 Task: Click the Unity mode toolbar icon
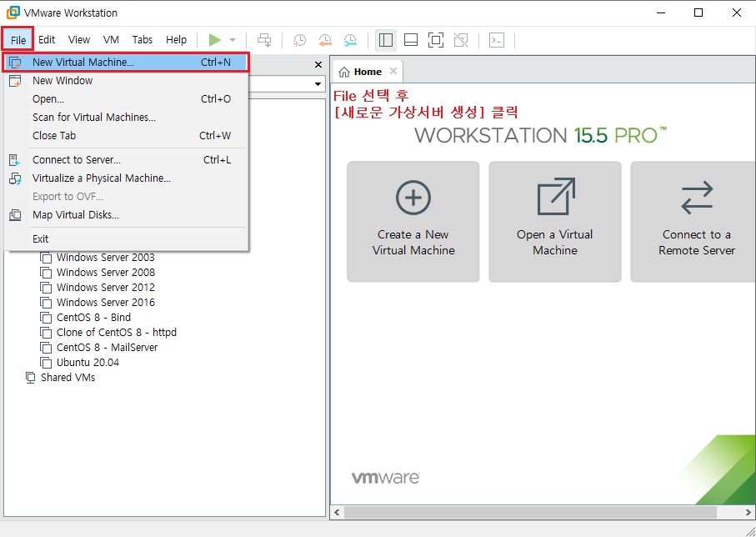pyautogui.click(x=461, y=40)
